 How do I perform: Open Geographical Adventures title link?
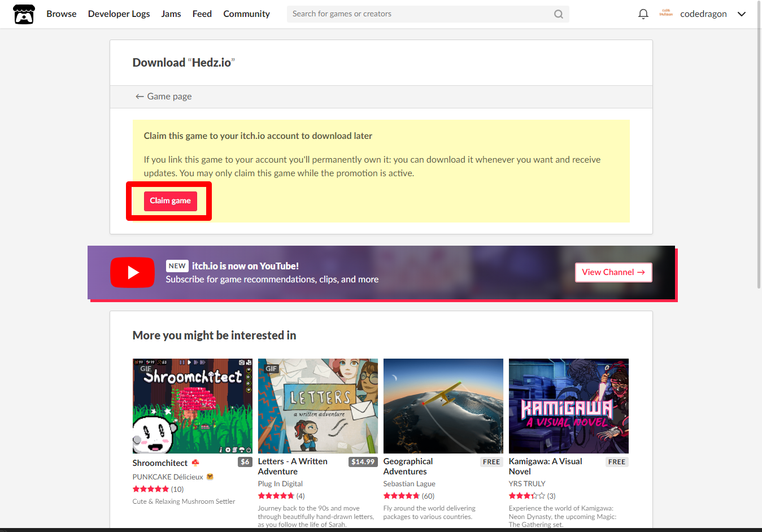408,466
